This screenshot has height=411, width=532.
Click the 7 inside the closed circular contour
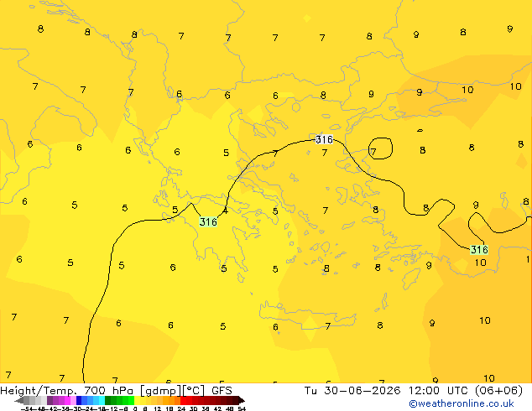click(x=373, y=152)
